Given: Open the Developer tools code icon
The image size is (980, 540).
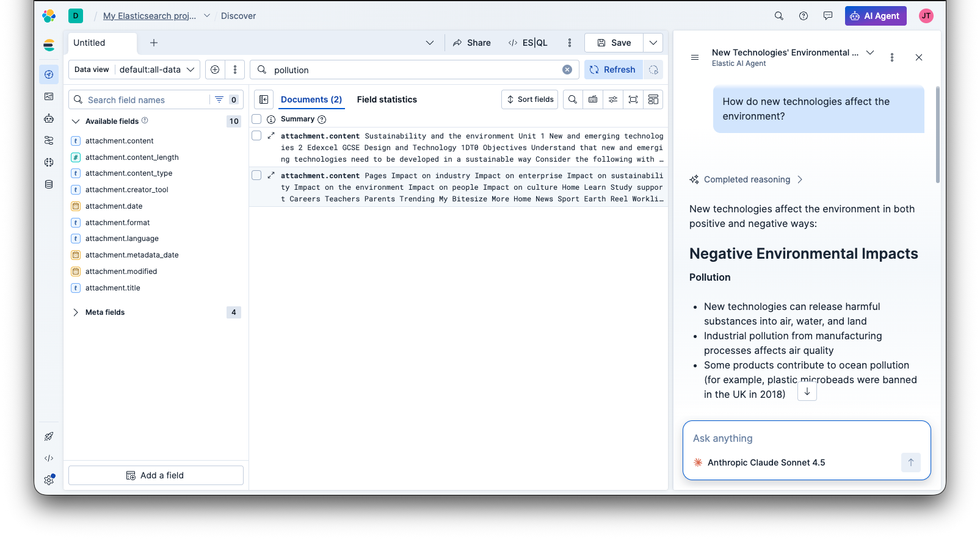Looking at the screenshot, I should tap(49, 458).
